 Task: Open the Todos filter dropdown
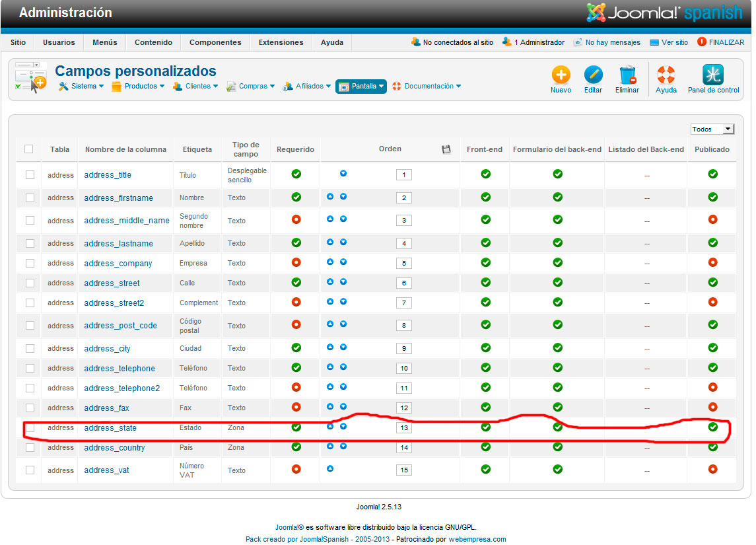pyautogui.click(x=712, y=129)
